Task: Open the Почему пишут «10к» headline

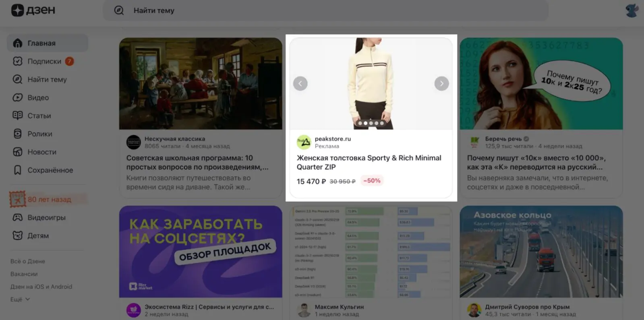Action: coord(536,162)
